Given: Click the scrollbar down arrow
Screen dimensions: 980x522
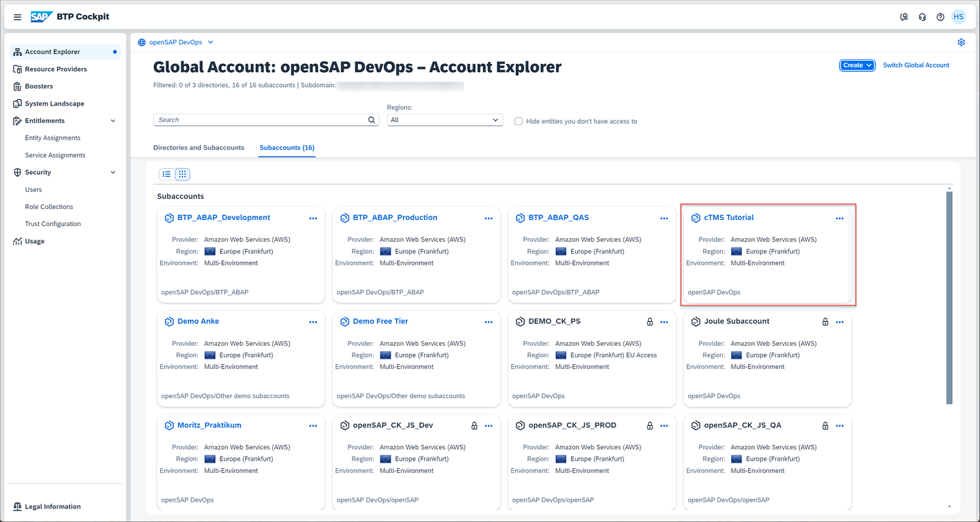Looking at the screenshot, I should [949, 507].
